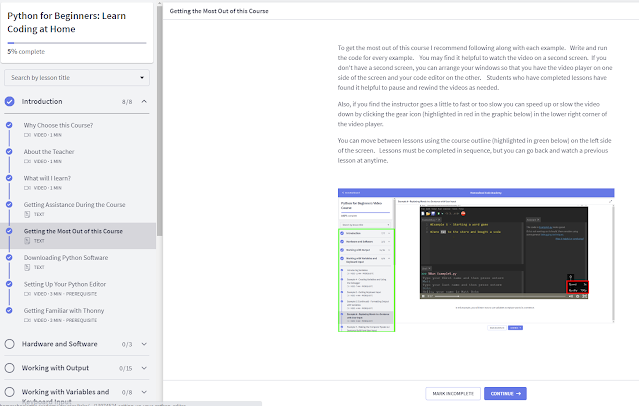Click the page header Getting the Most Out of this Course
The image size is (639, 406).
point(219,11)
